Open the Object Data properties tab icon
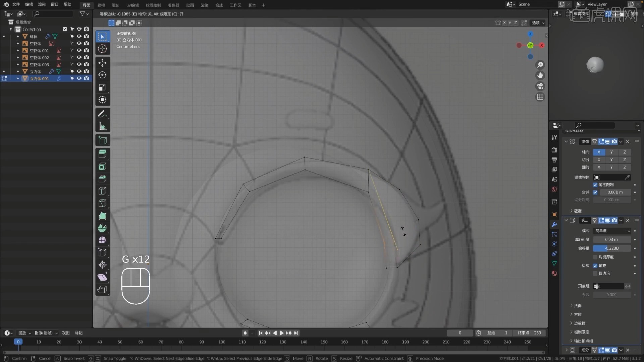The width and height of the screenshot is (644, 362). (x=554, y=263)
